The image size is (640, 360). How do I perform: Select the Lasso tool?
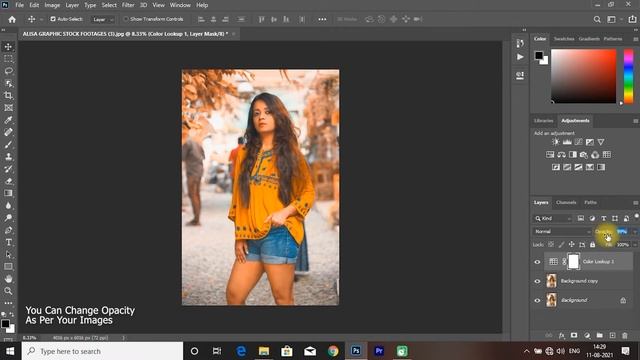click(x=8, y=71)
